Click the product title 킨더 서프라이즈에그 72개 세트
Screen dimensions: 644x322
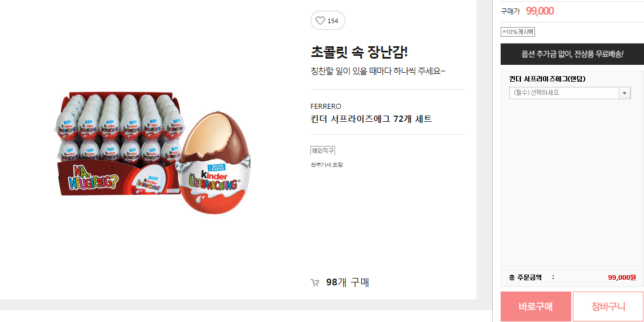371,120
